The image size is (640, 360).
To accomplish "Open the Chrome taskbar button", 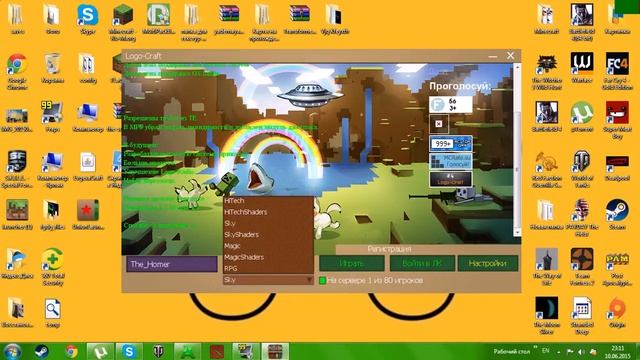I will [x=71, y=351].
